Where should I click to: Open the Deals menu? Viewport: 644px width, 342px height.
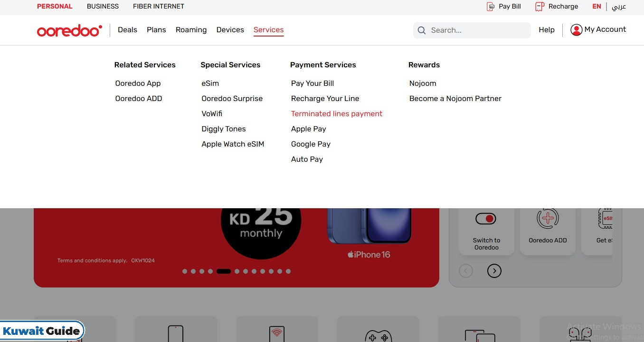127,30
